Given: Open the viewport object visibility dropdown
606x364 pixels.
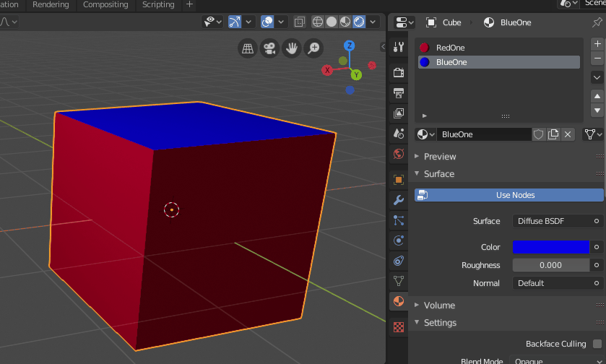Looking at the screenshot, I should click(212, 22).
